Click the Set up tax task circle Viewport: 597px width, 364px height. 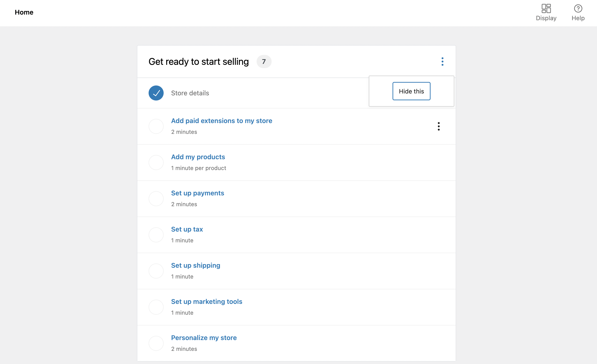click(156, 235)
